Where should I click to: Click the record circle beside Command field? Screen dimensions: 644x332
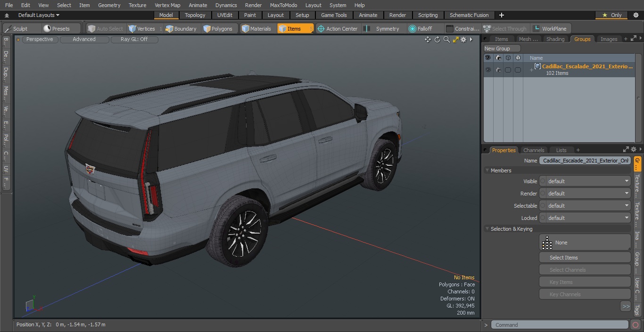point(636,325)
